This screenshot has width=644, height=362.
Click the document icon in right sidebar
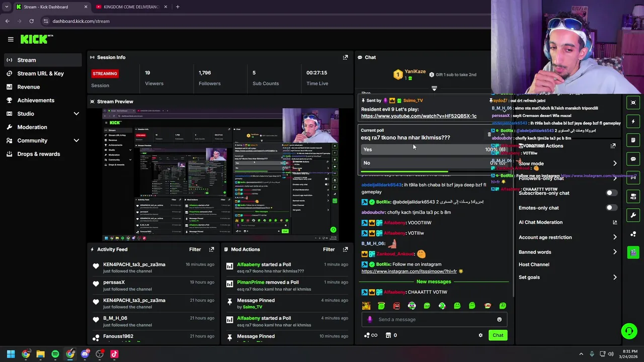pyautogui.click(x=633, y=140)
